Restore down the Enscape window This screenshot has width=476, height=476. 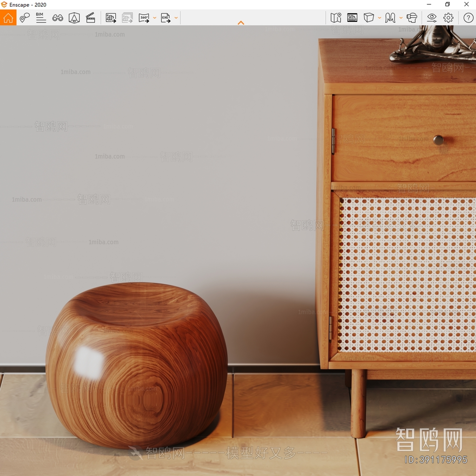[447, 4]
